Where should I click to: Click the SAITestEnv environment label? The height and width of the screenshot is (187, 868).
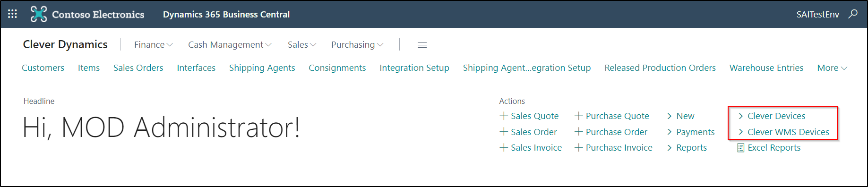tap(818, 15)
